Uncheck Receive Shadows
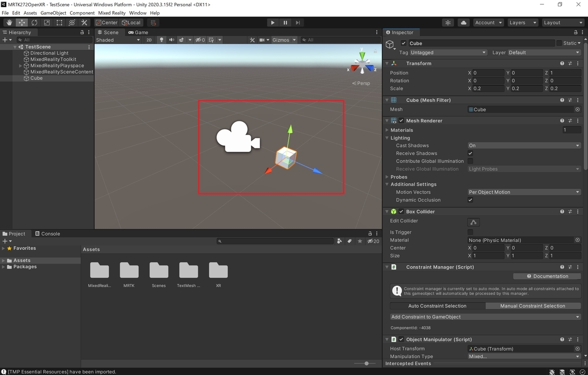The height and width of the screenshot is (375, 588). (x=470, y=153)
